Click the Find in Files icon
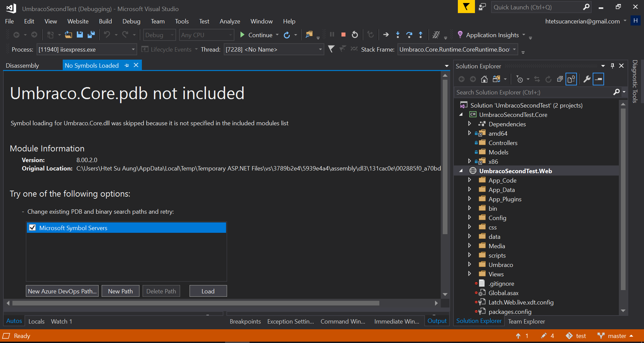The image size is (644, 343). coord(309,35)
